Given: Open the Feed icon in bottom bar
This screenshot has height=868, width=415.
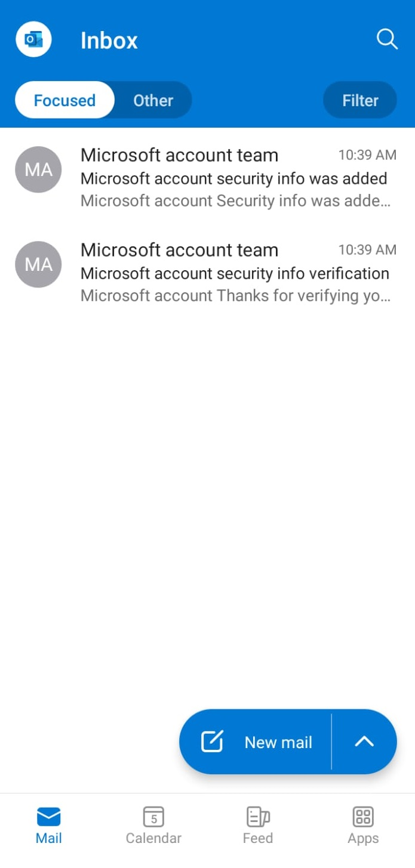Looking at the screenshot, I should 258,816.
